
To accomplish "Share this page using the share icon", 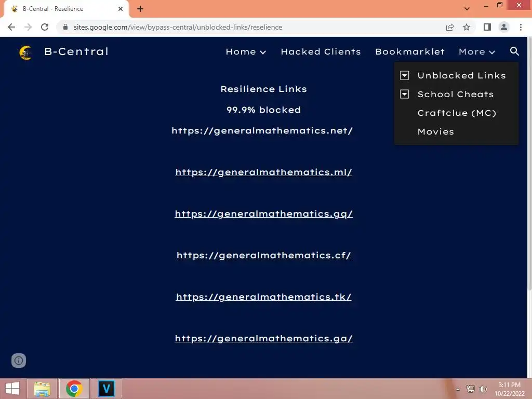I will click(x=450, y=27).
